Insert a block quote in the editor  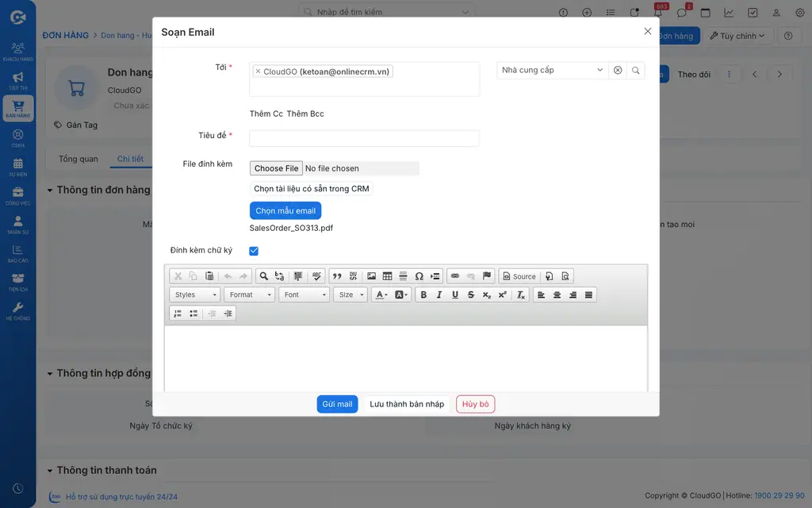(337, 276)
